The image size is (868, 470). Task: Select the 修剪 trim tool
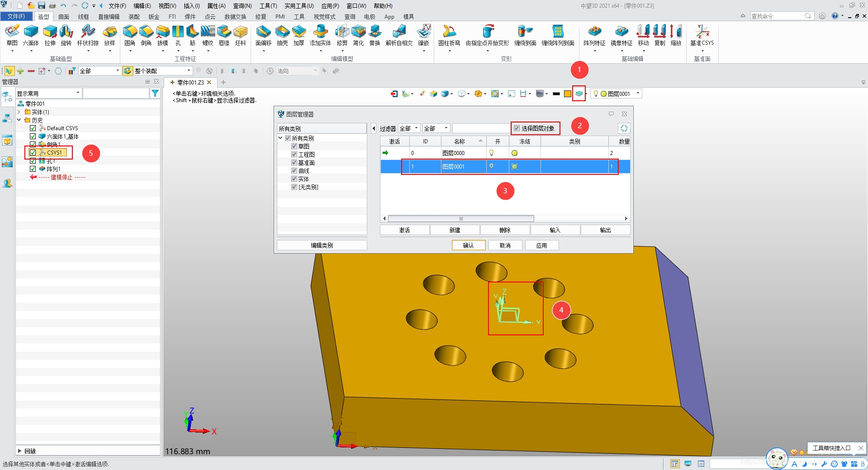point(342,35)
